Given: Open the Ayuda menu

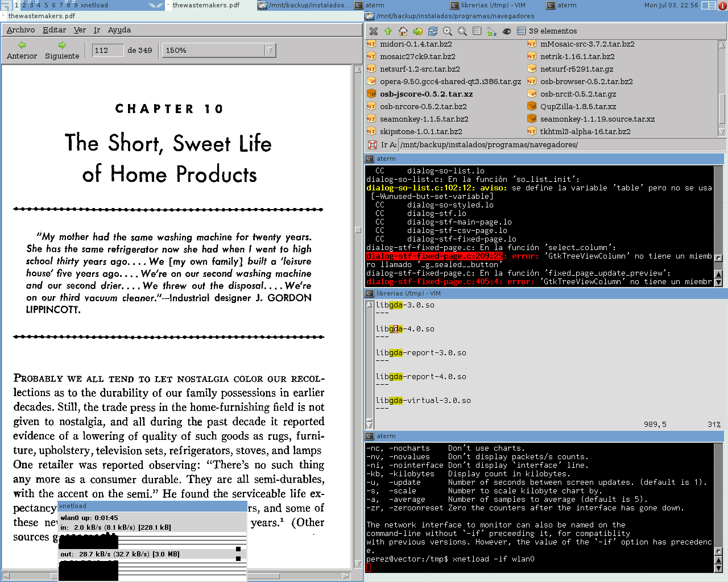Looking at the screenshot, I should tap(119, 30).
